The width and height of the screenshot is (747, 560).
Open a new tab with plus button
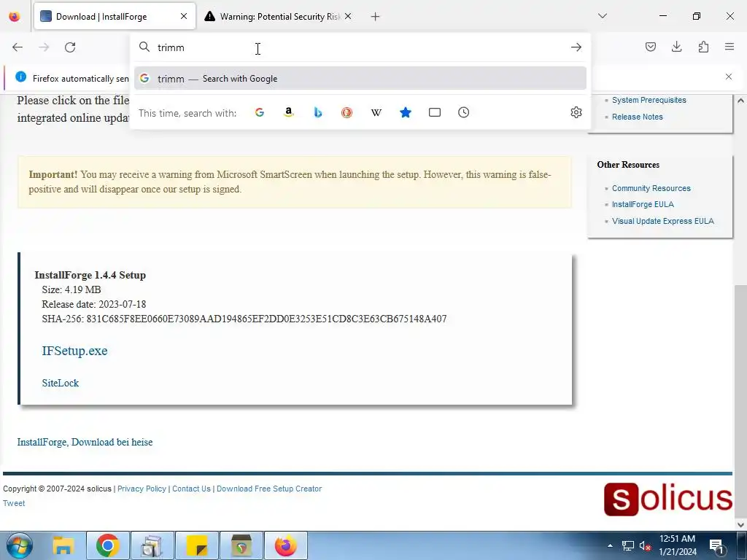coord(376,17)
